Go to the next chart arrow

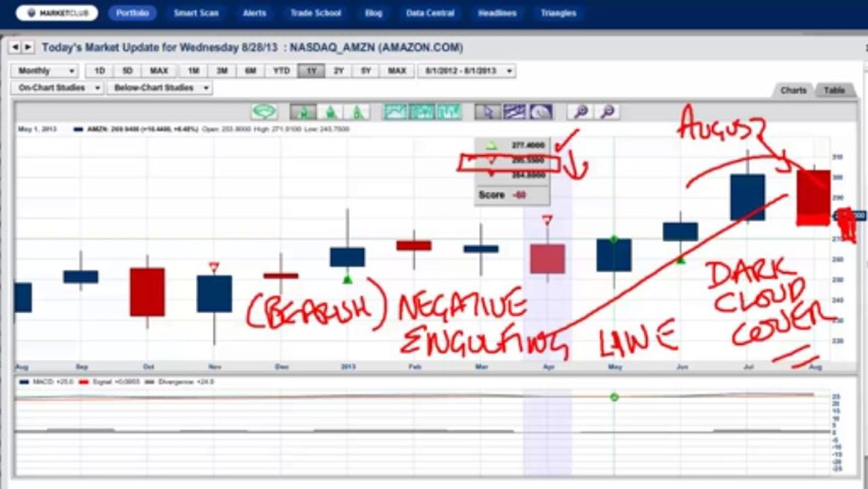[x=28, y=47]
